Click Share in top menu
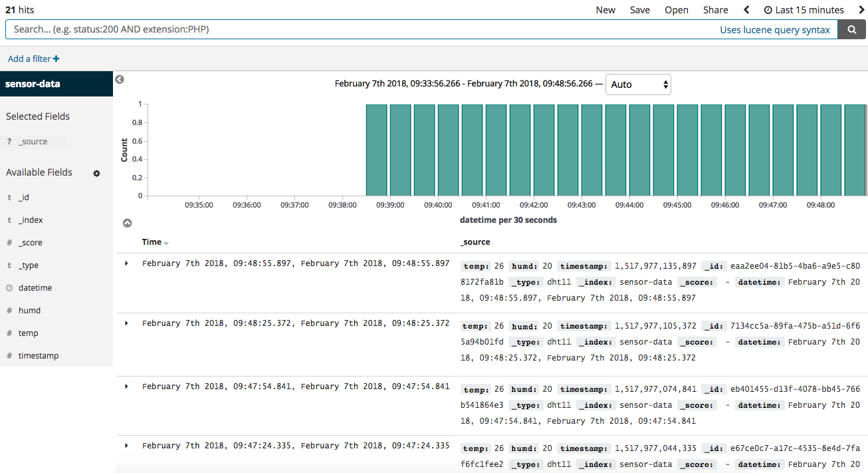Viewport: 868px width, 473px height. point(716,10)
